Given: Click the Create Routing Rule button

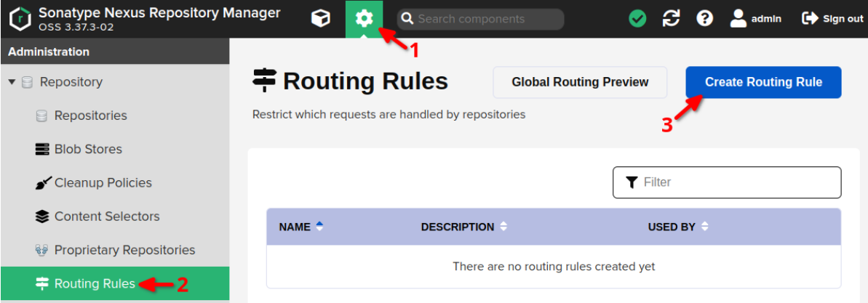Looking at the screenshot, I should 763,82.
